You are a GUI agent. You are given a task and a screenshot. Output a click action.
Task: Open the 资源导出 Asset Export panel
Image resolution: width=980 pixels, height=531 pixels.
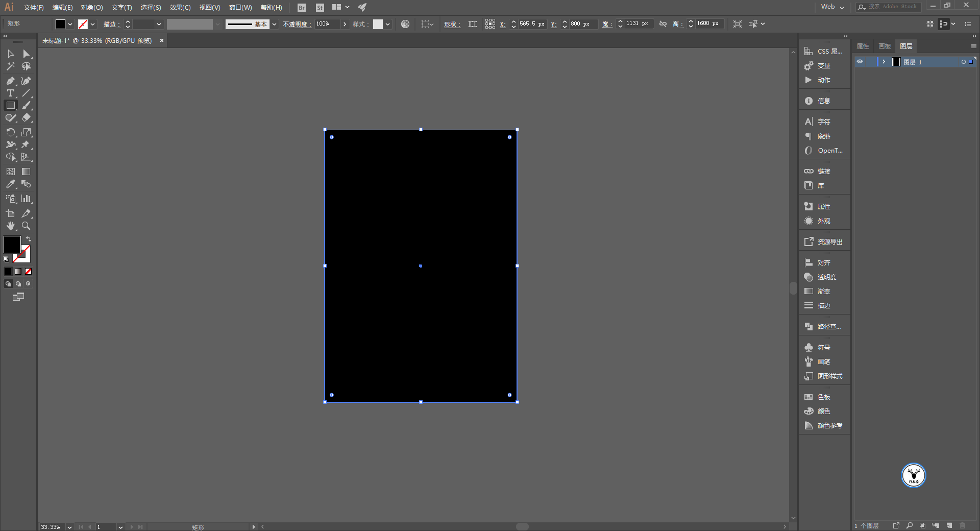coord(824,242)
